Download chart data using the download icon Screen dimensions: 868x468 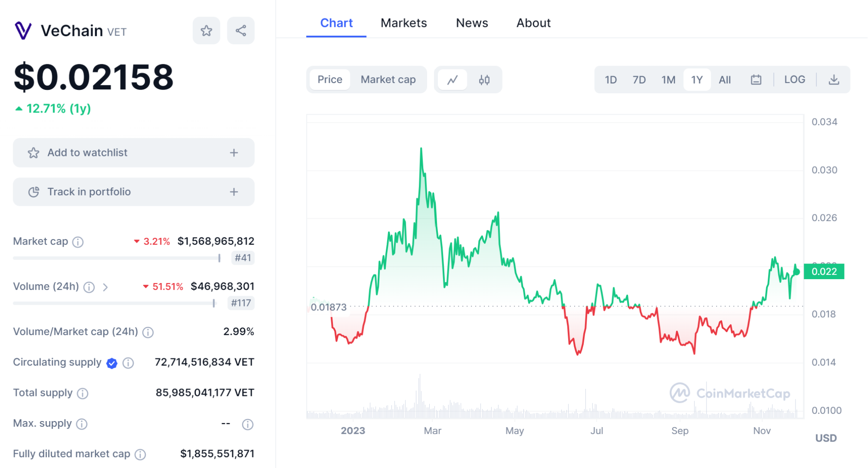point(834,80)
